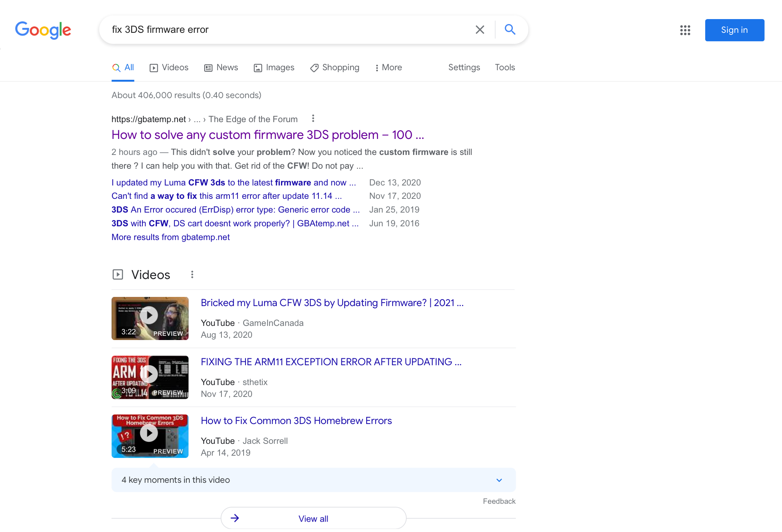Screen dimensions: 782x532
Task: Click the 'Aug 13, 2020' video date
Action: (x=226, y=335)
